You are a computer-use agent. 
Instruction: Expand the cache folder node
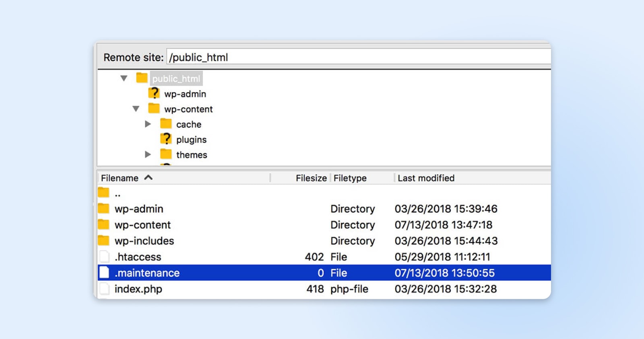[x=148, y=124]
